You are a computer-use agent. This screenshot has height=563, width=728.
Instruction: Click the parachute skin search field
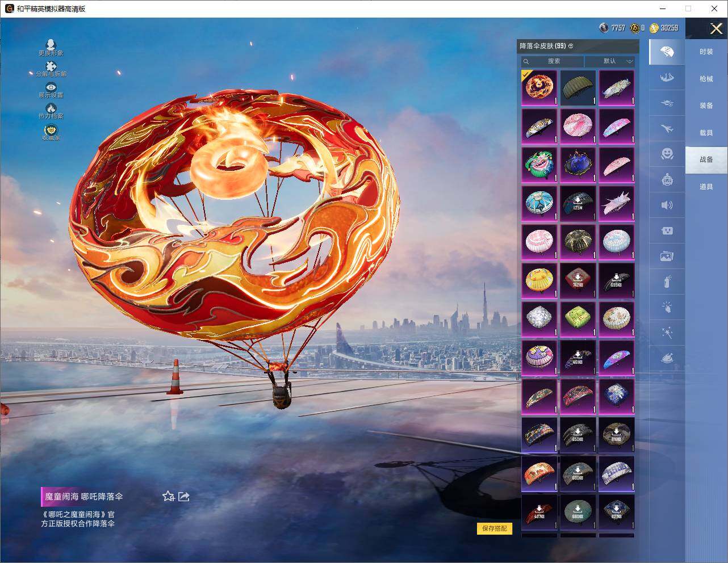[x=553, y=61]
